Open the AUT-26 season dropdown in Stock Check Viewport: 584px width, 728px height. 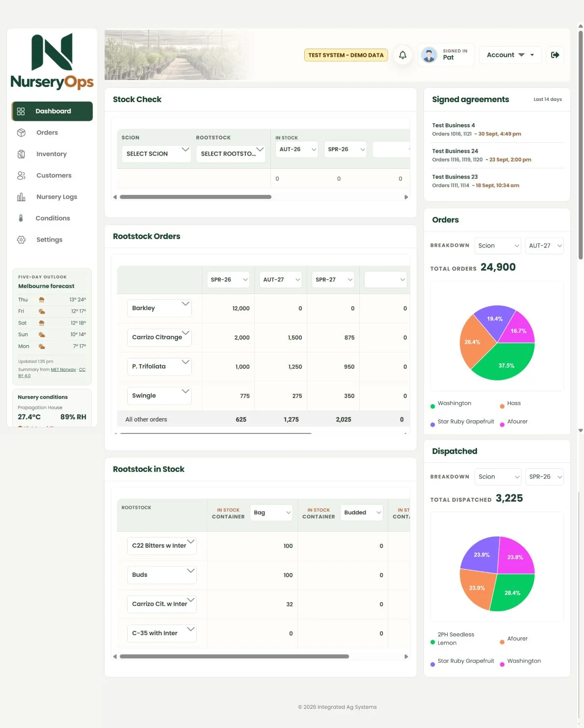(297, 149)
